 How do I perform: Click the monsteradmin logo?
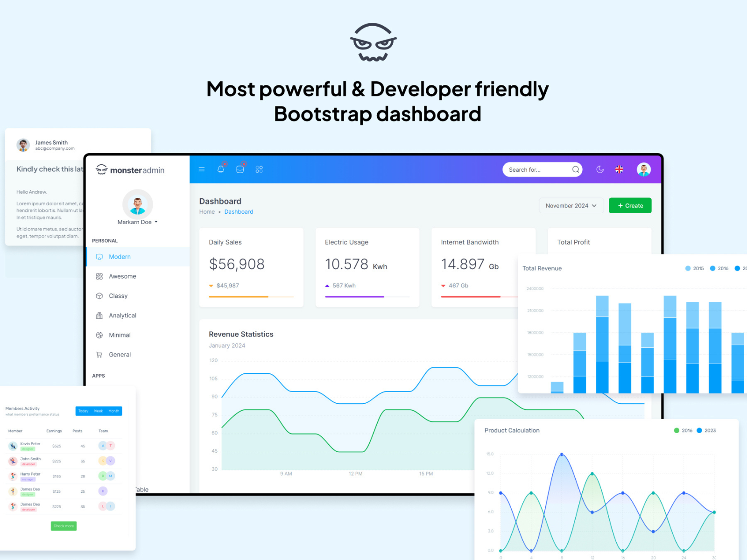point(130,170)
